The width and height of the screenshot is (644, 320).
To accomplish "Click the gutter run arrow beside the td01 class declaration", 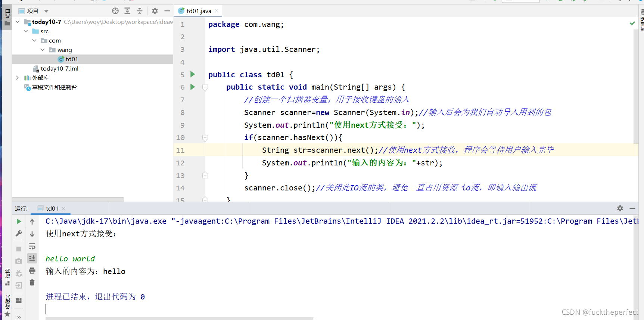I will 193,74.
